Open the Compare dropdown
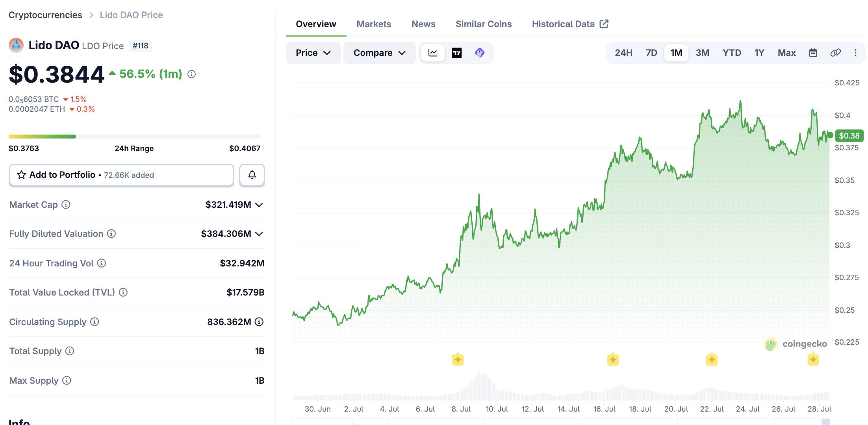The image size is (868, 425). coord(379,53)
